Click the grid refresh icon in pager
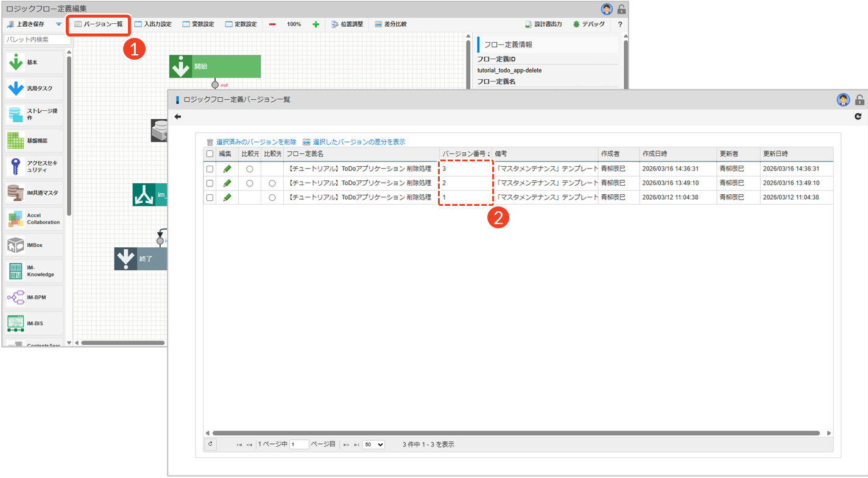 pos(210,445)
